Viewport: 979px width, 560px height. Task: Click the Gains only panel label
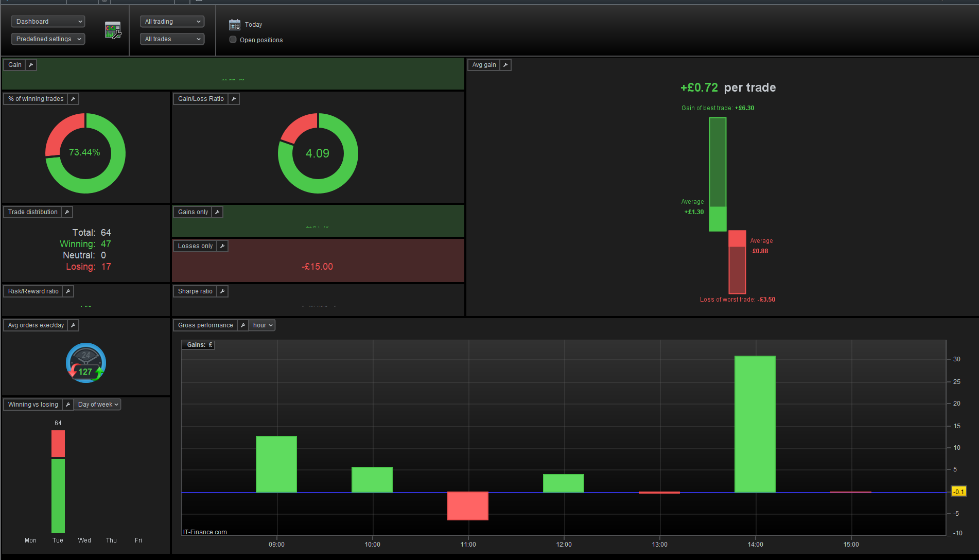[x=193, y=212]
